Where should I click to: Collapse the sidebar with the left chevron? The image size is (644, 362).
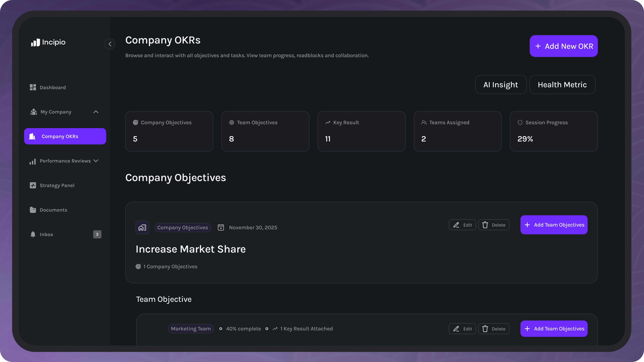pyautogui.click(x=110, y=44)
